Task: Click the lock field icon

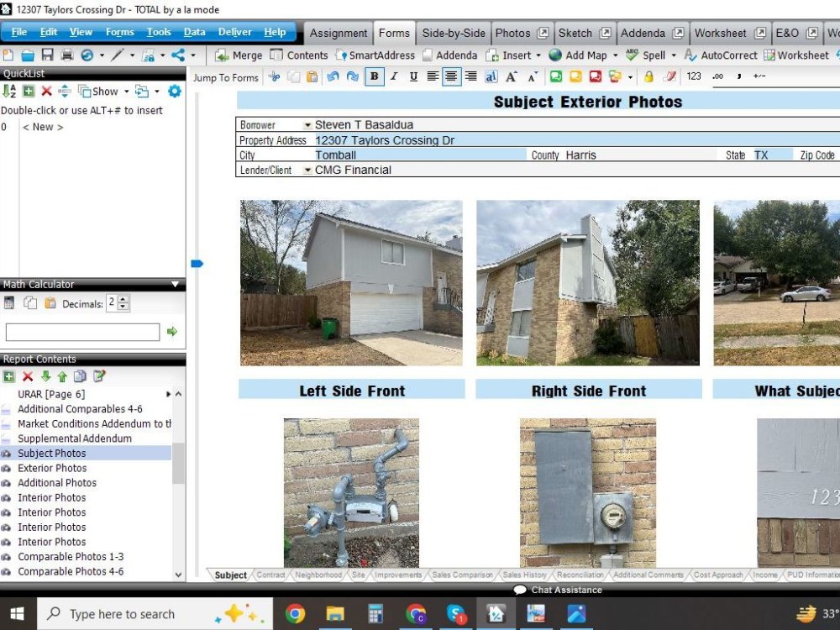Action: tap(648, 76)
